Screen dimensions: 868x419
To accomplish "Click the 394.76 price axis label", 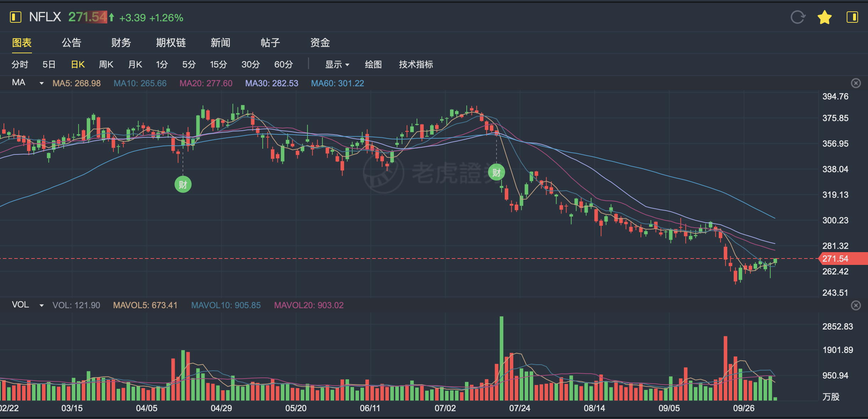I will coord(835,97).
